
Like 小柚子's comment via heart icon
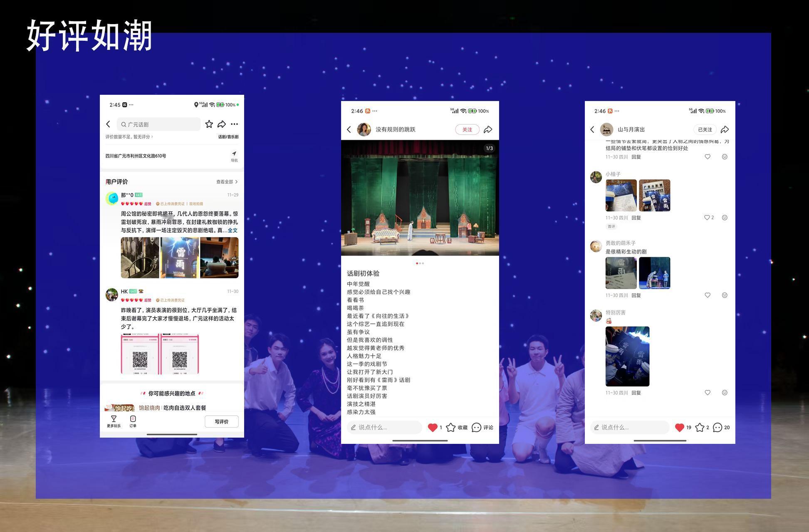click(707, 217)
